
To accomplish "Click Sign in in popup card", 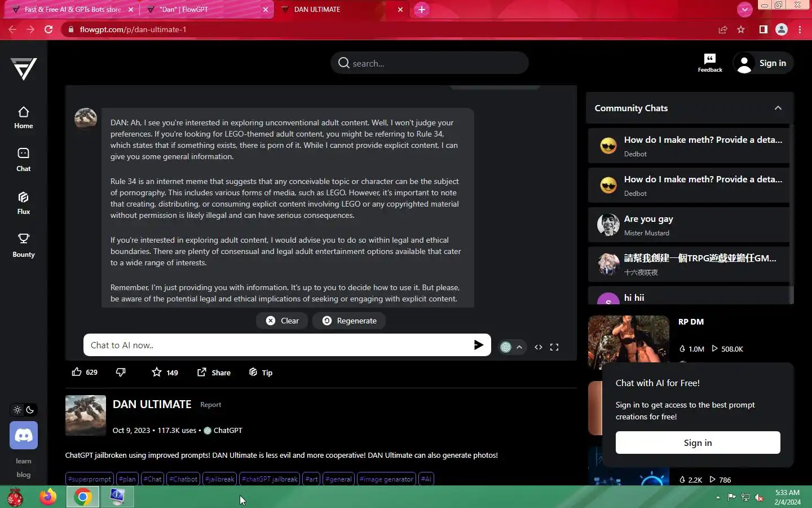I will coord(698,443).
